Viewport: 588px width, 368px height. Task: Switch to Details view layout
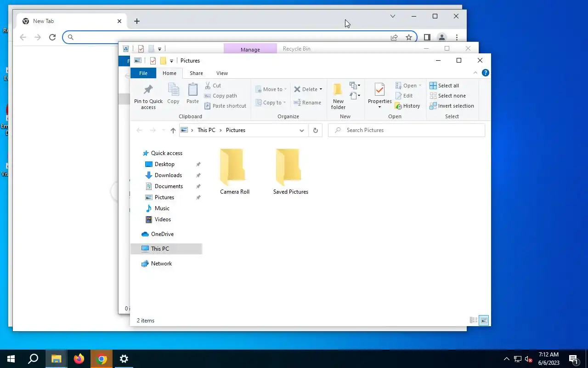474,320
